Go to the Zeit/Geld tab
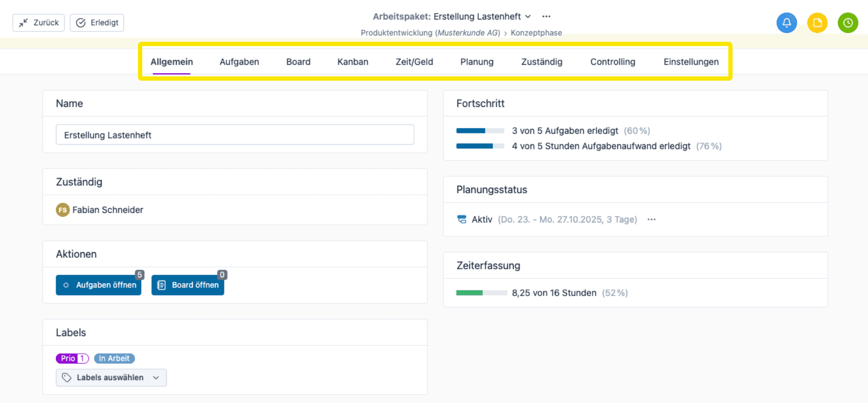Image resolution: width=868 pixels, height=403 pixels. [x=414, y=62]
